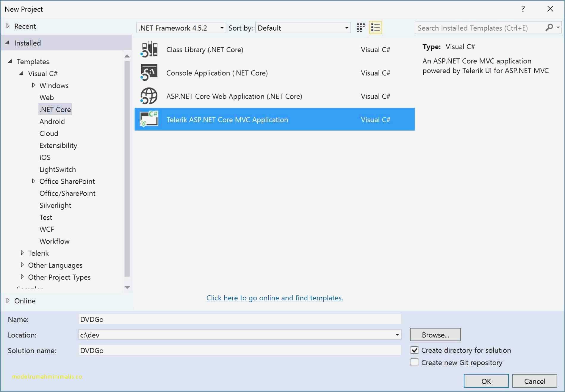The height and width of the screenshot is (392, 565).
Task: Open the search options dropdown arrow
Action: tap(558, 28)
